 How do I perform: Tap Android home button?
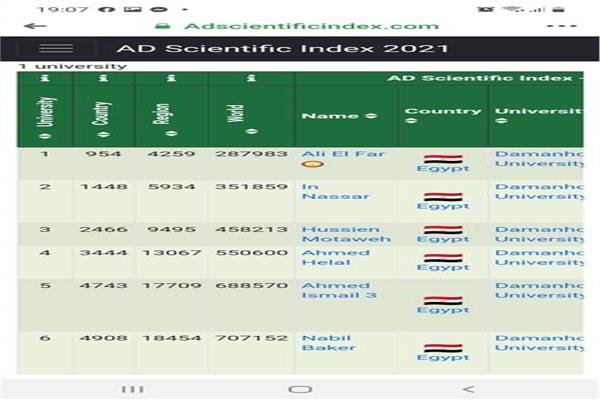[300, 389]
